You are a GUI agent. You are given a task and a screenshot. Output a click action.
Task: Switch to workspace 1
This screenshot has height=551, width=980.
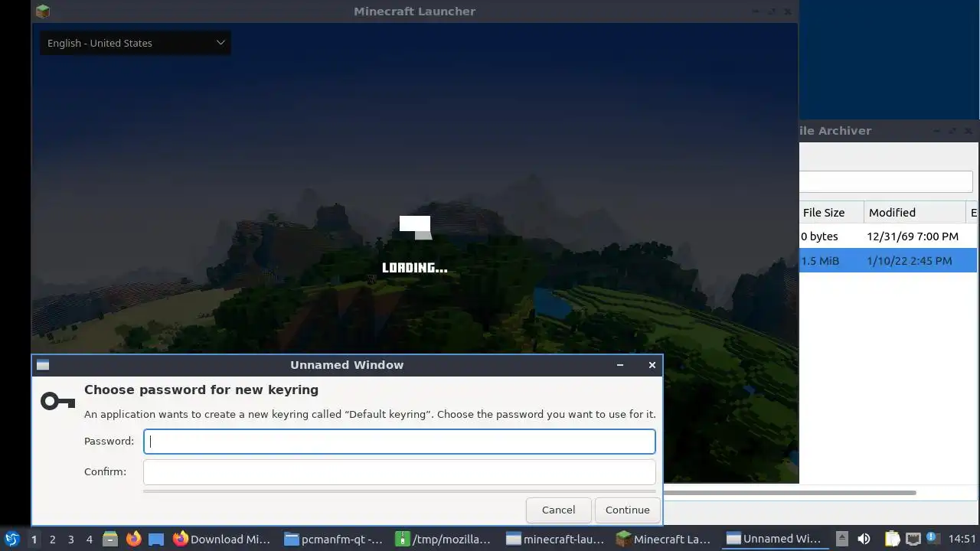pyautogui.click(x=34, y=539)
